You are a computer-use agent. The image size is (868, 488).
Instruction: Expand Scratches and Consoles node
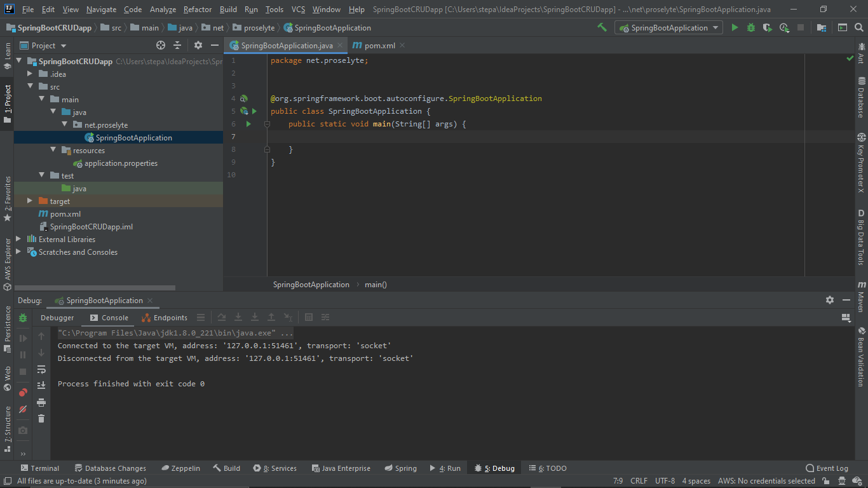pos(18,252)
